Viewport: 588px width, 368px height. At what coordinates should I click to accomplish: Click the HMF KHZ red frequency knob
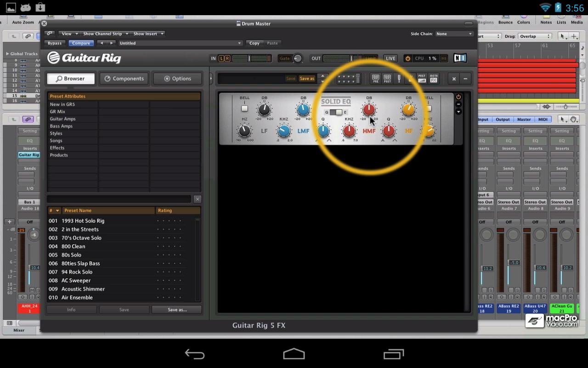tap(349, 131)
